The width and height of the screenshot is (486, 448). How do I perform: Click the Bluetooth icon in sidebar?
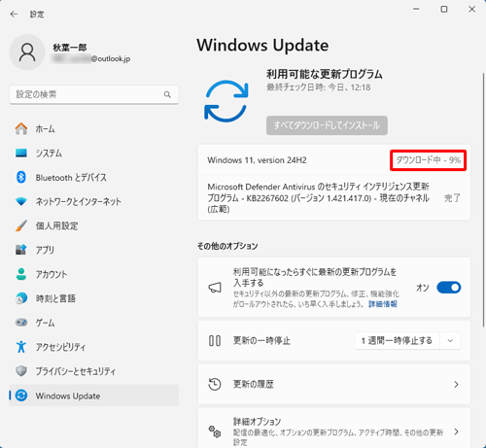tap(21, 177)
